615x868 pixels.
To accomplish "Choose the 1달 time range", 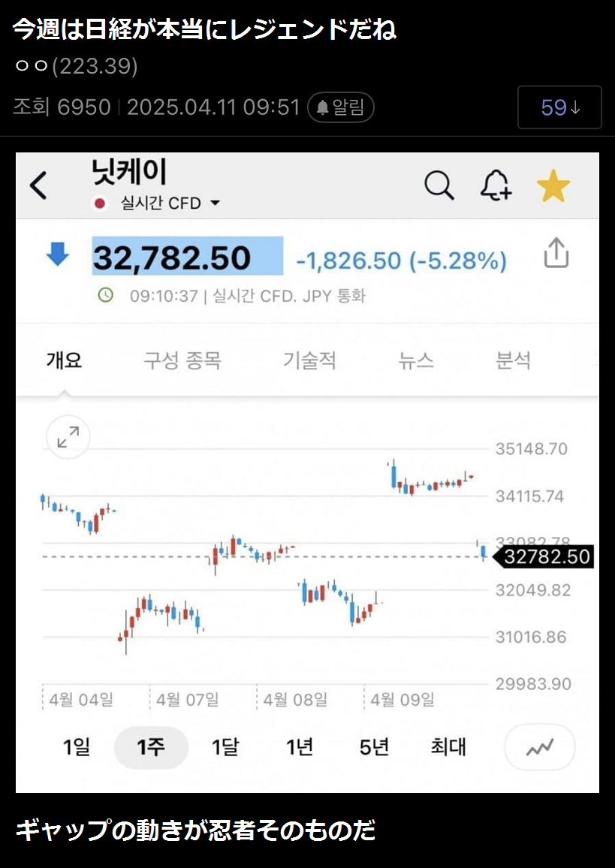I will coord(225,747).
